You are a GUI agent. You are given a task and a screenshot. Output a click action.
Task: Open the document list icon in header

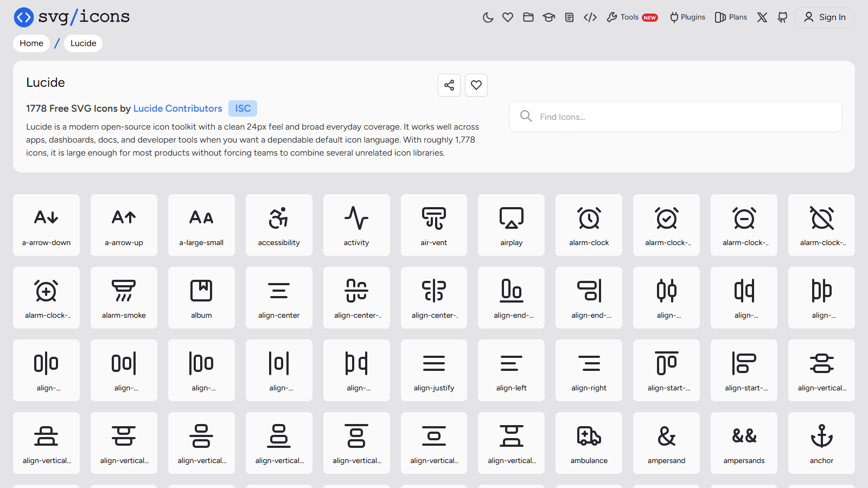(x=569, y=17)
